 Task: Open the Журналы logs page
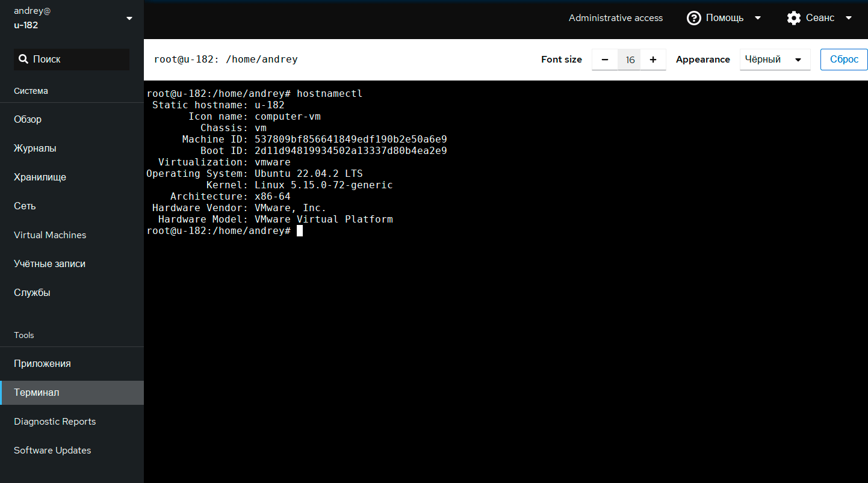[x=72, y=148]
